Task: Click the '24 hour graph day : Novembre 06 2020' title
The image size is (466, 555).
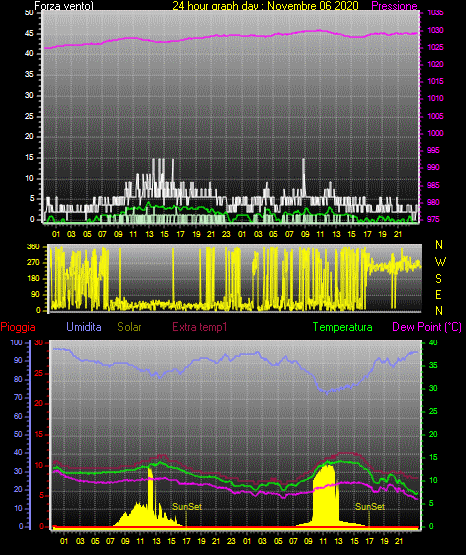Action: (265, 6)
